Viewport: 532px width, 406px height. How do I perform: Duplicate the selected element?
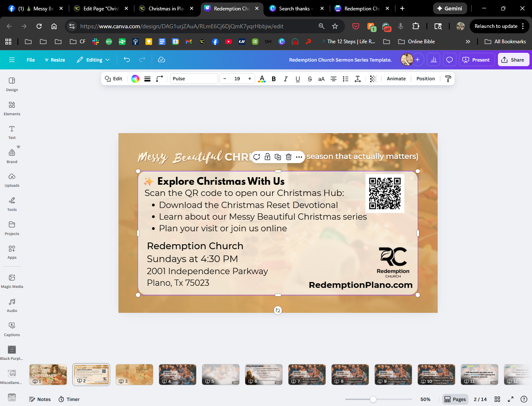click(278, 157)
